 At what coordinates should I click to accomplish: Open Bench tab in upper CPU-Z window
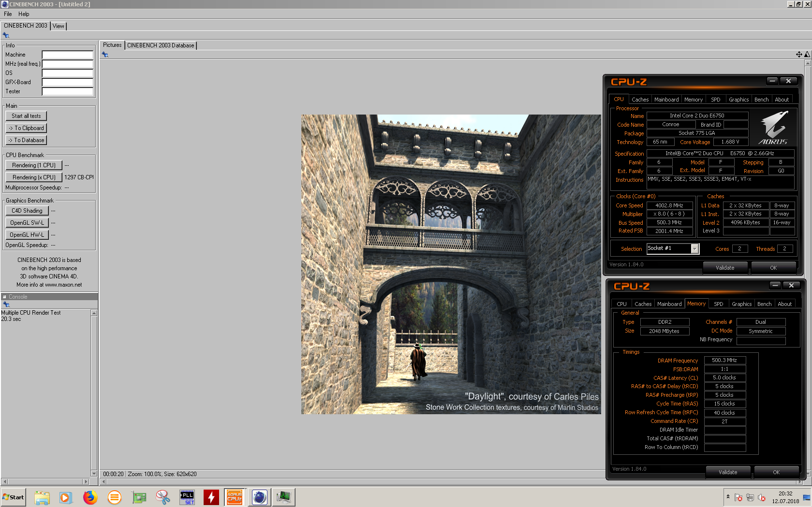tap(762, 100)
